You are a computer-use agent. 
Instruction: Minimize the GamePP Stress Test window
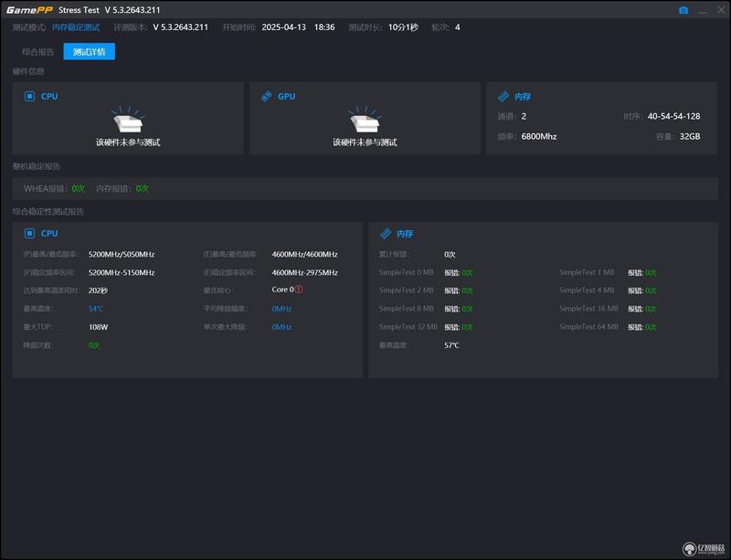click(703, 10)
